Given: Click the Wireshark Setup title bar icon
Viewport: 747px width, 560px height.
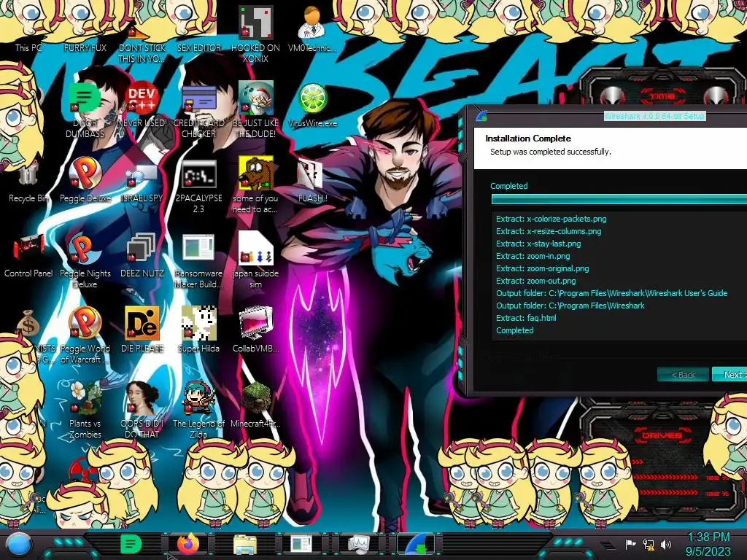Looking at the screenshot, I should (481, 116).
